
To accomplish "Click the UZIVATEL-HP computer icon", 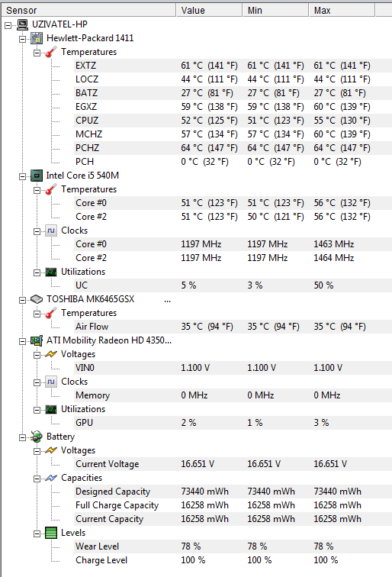I will click(x=23, y=24).
